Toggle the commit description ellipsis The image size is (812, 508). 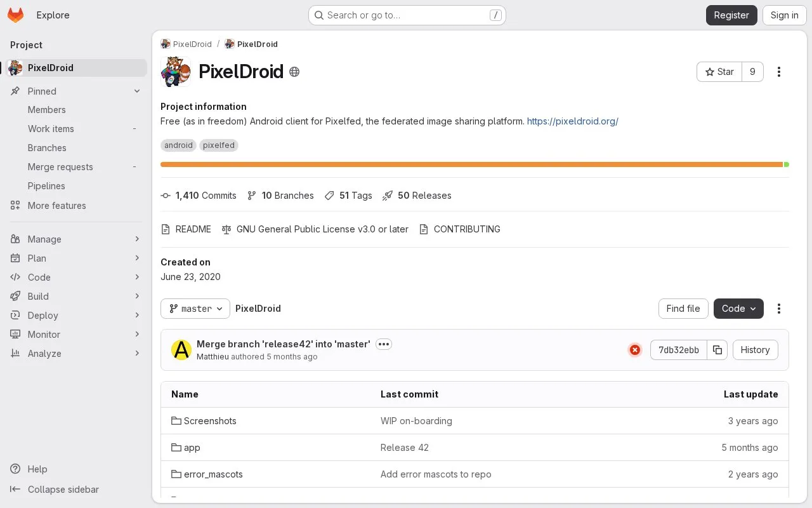[384, 344]
